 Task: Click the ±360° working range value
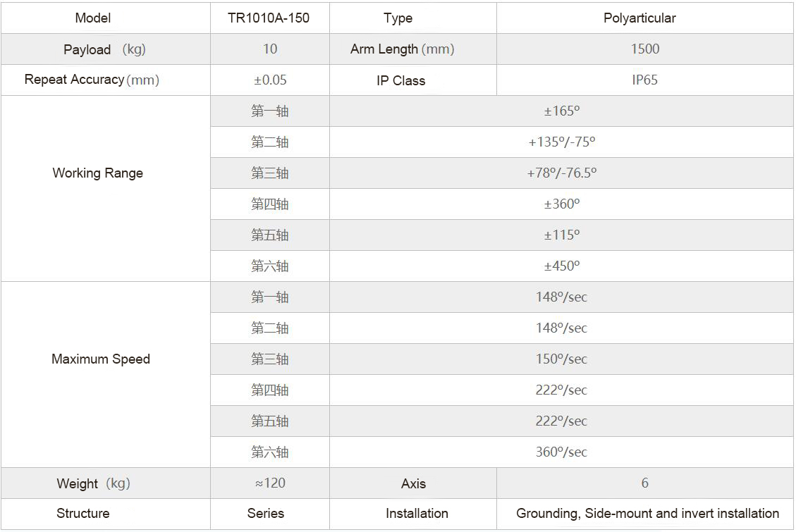[561, 204]
